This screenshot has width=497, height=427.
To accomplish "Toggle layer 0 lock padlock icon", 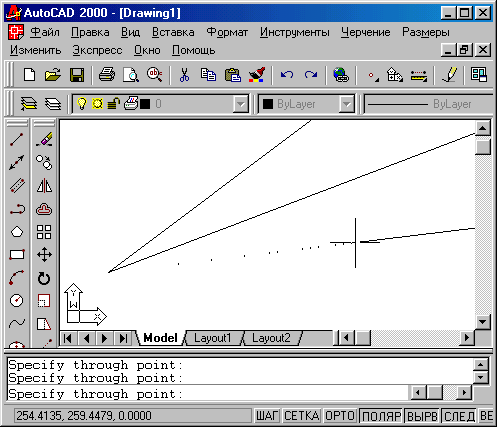I will (113, 104).
